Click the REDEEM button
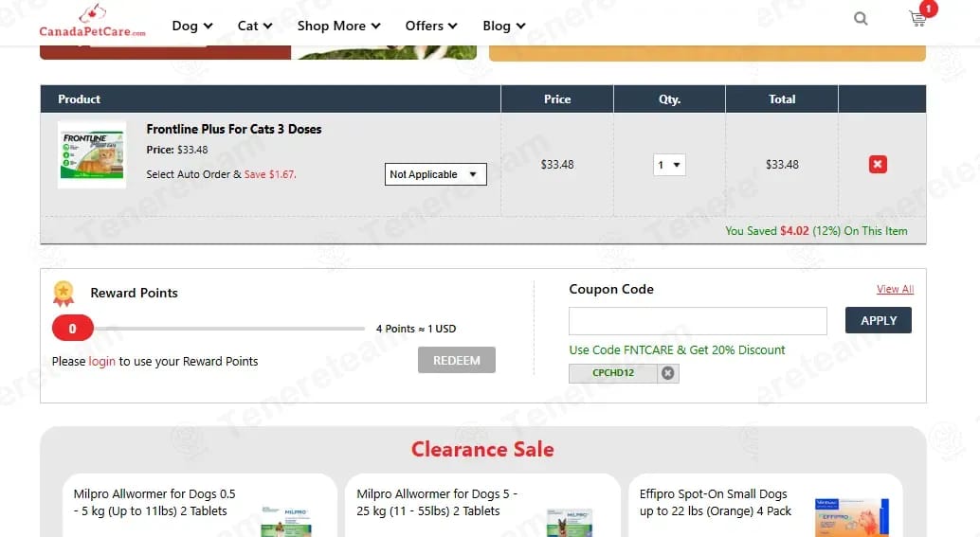980x537 pixels. [x=456, y=360]
